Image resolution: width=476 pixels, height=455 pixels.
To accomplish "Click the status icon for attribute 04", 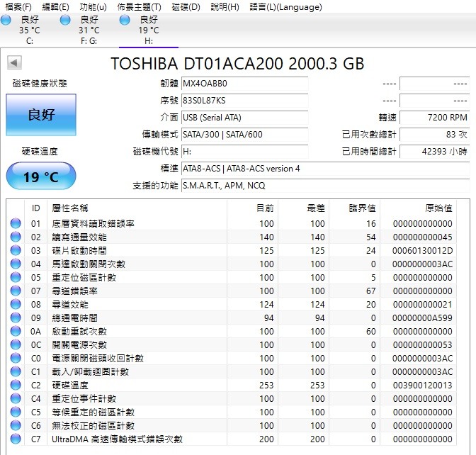I will click(16, 264).
